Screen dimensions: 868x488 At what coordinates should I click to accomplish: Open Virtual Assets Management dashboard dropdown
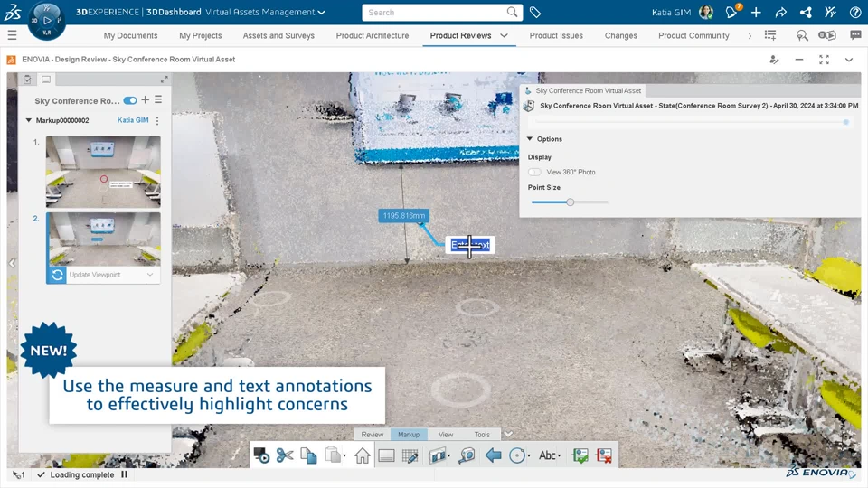[x=322, y=12]
